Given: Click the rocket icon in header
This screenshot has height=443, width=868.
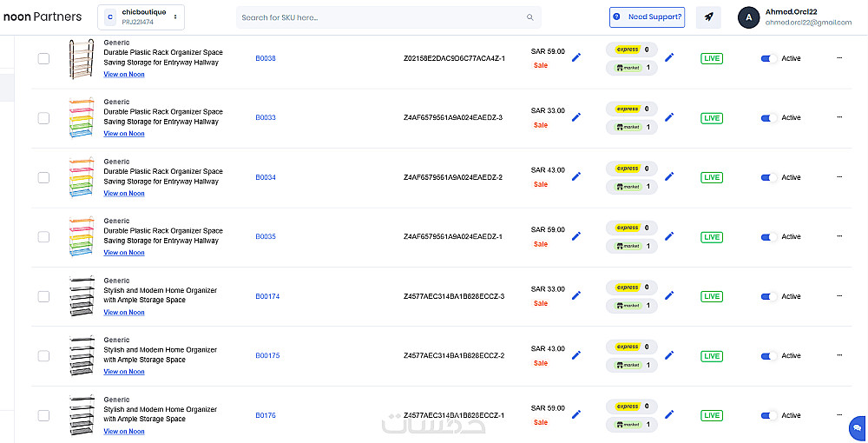Looking at the screenshot, I should (708, 17).
